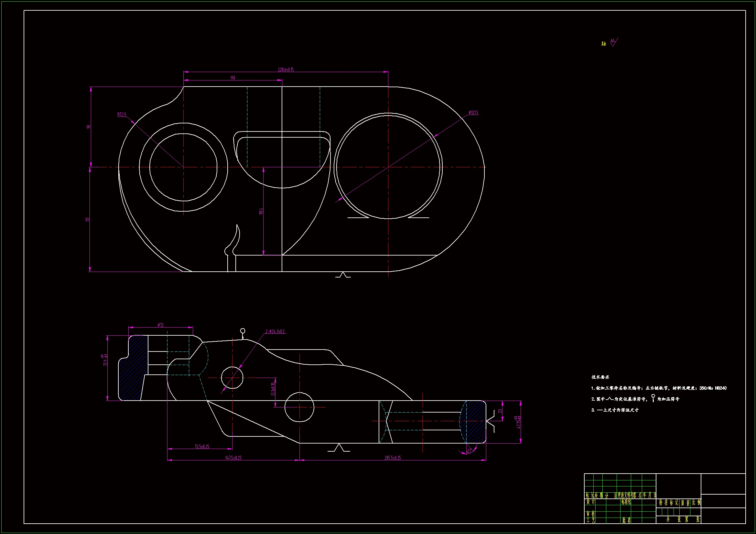756x534 pixels.
Task: Click the 标准化 cell in the title block
Action: [626, 502]
